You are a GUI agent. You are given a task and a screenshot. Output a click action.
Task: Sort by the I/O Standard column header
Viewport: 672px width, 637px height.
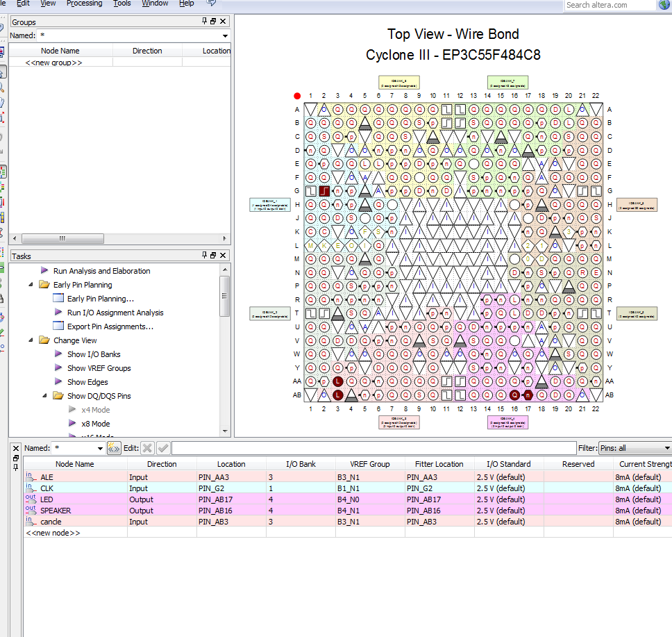point(509,464)
